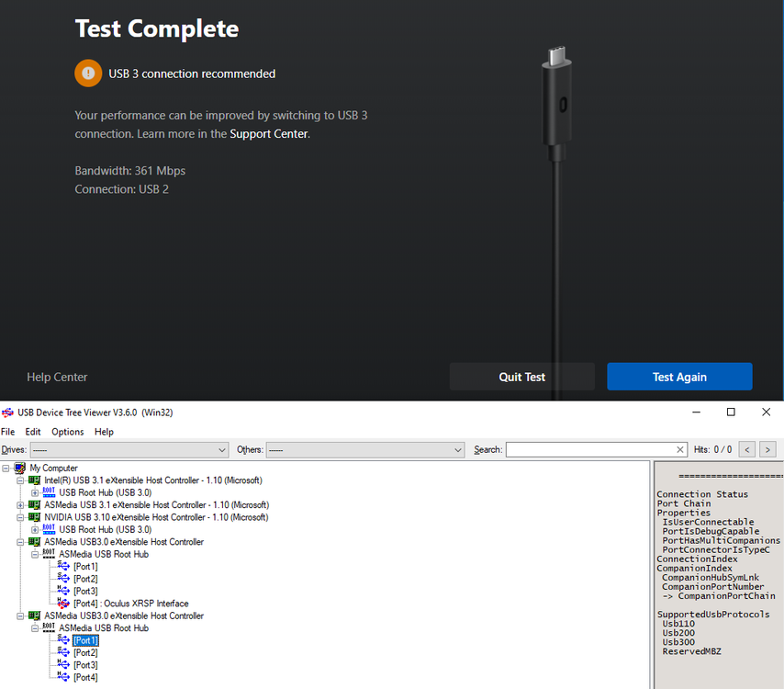The image size is (784, 689).
Task: Click the orange USB 3 warning icon
Action: coord(88,73)
